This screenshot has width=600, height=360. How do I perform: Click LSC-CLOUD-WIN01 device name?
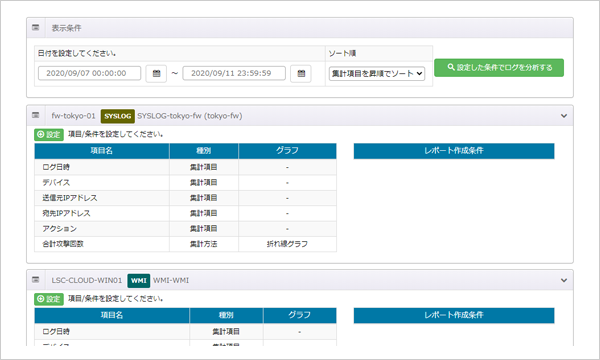[87, 280]
